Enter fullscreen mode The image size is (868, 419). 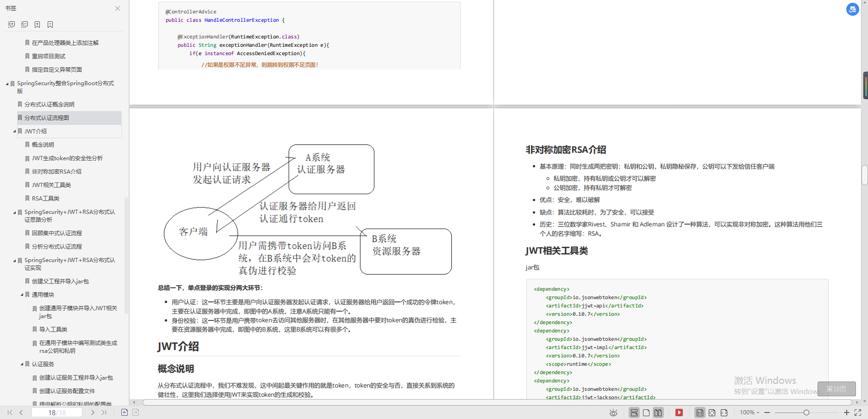858,413
